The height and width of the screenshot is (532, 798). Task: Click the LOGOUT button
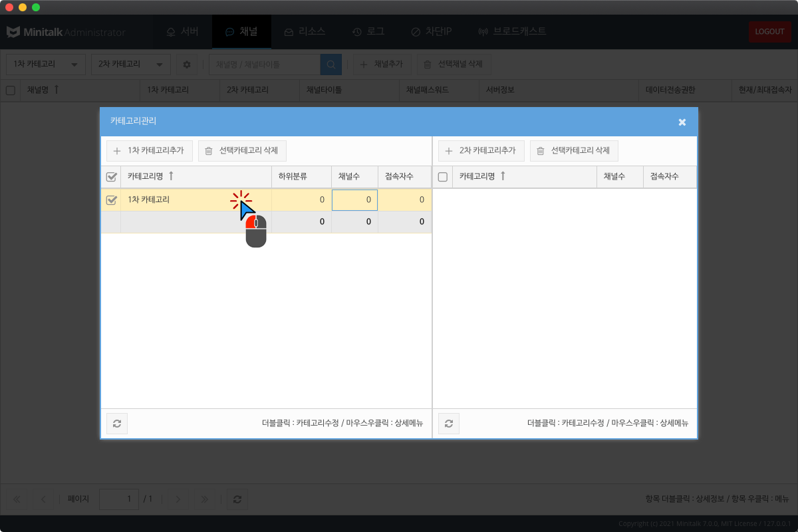[769, 32]
